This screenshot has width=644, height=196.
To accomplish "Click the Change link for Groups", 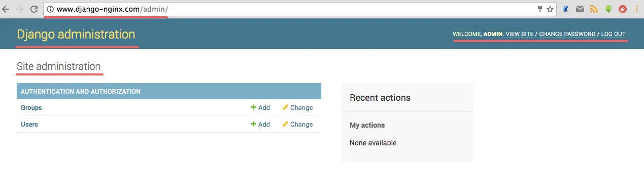I will [x=301, y=108].
